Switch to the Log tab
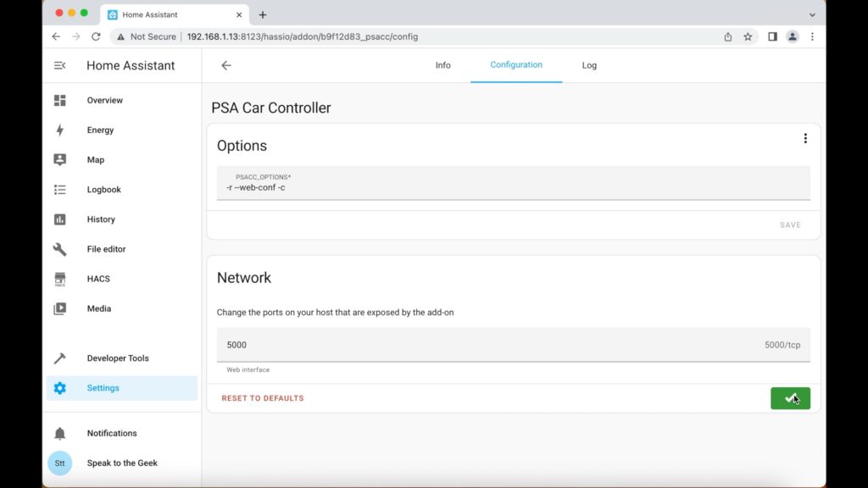This screenshot has width=868, height=488. pos(589,65)
